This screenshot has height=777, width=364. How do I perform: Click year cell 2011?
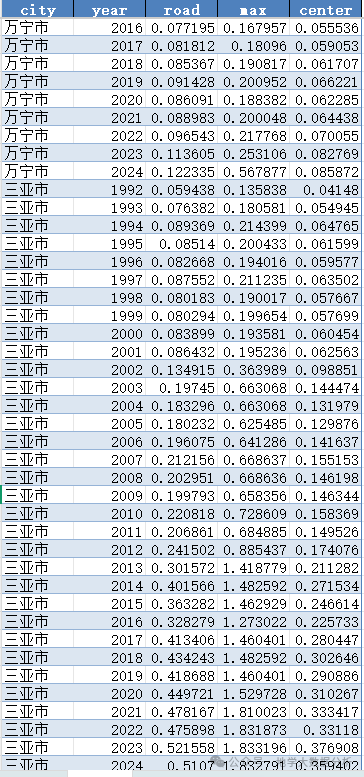(109, 531)
